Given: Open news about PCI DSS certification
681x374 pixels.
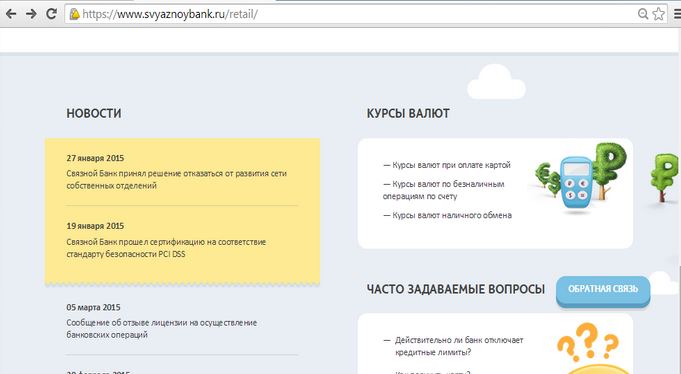Looking at the screenshot, I should (166, 248).
